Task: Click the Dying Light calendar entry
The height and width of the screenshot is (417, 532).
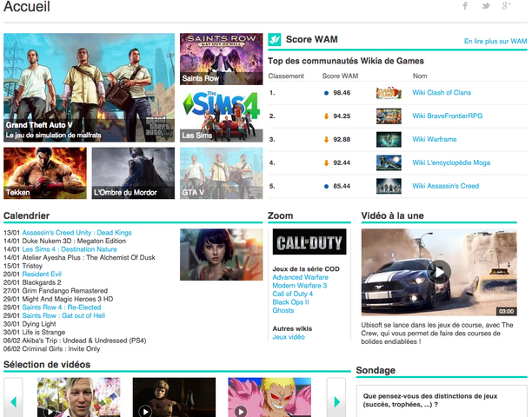Action: [39, 324]
